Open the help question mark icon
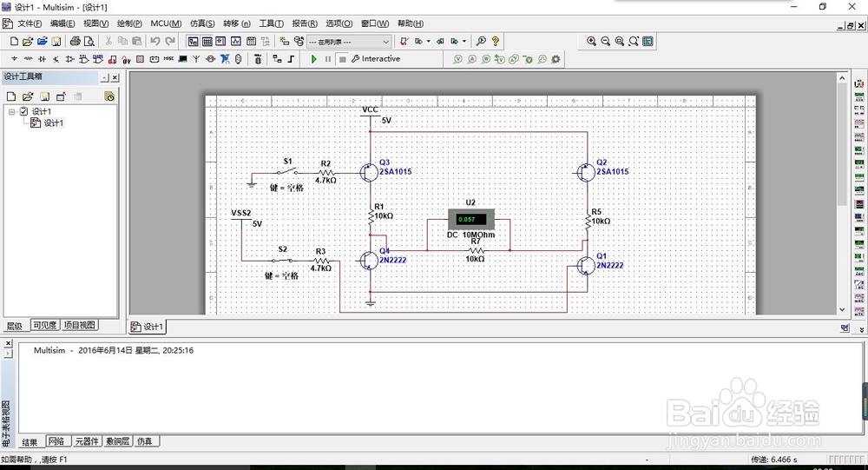Screen dimensions: 868x470 [496, 41]
